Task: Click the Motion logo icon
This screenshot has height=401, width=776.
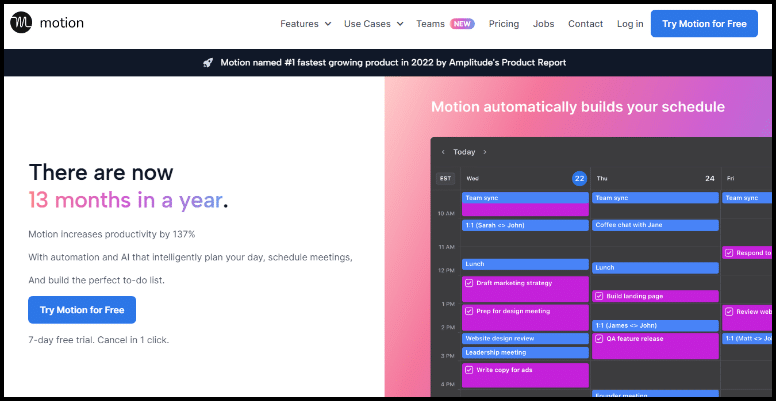Action: click(x=21, y=23)
